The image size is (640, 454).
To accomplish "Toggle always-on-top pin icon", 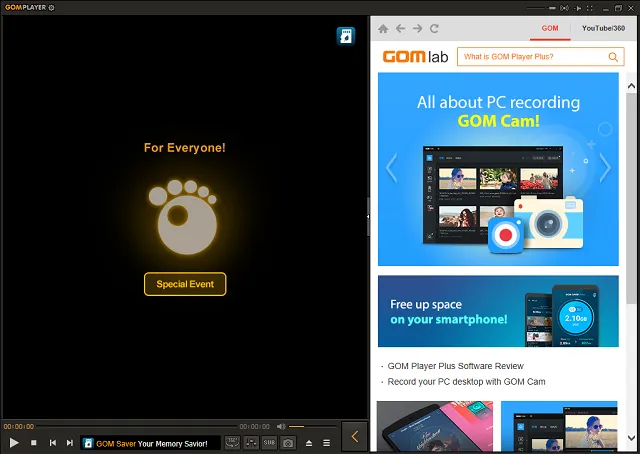I will coord(578,8).
